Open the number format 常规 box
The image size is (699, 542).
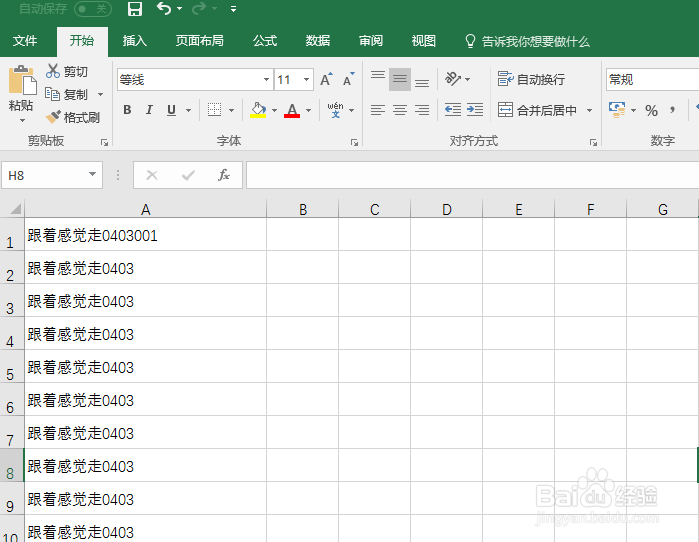652,80
